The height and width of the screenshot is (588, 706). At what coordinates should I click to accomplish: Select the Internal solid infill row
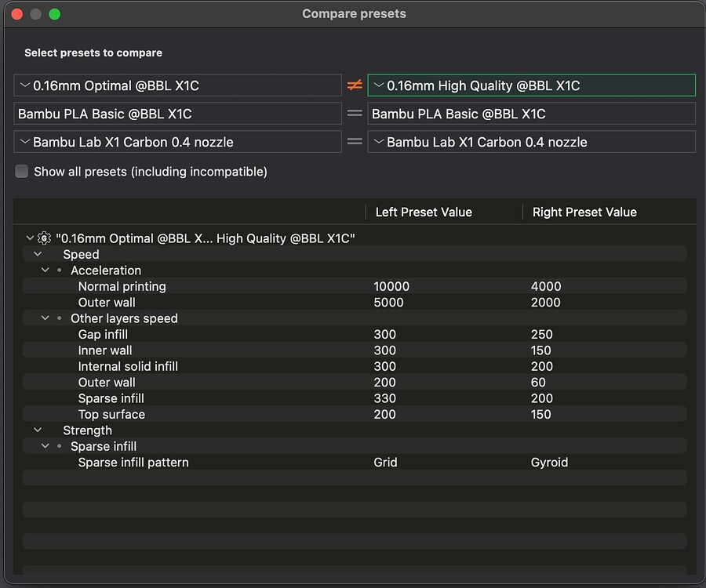pos(355,366)
